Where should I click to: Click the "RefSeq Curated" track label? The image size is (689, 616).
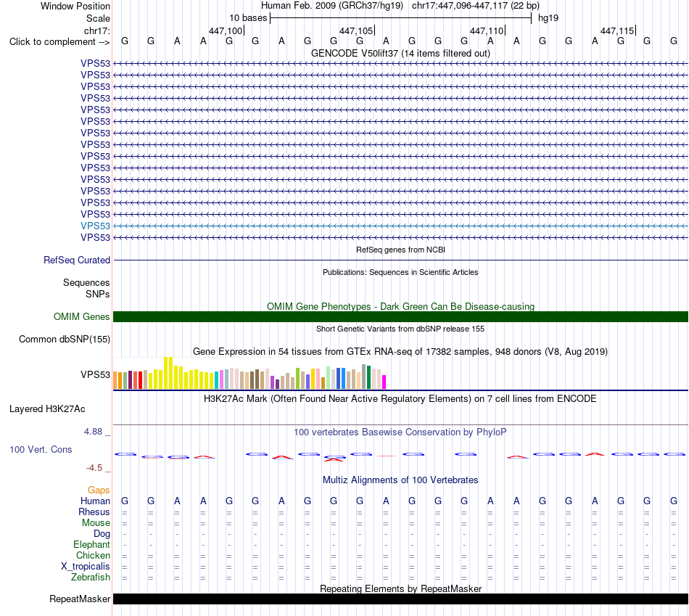76,260
